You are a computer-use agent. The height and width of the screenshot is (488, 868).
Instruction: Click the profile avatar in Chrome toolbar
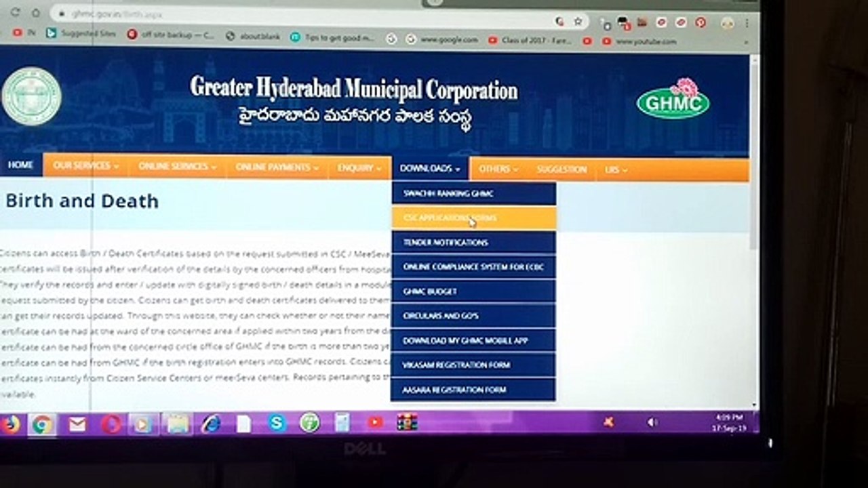728,23
